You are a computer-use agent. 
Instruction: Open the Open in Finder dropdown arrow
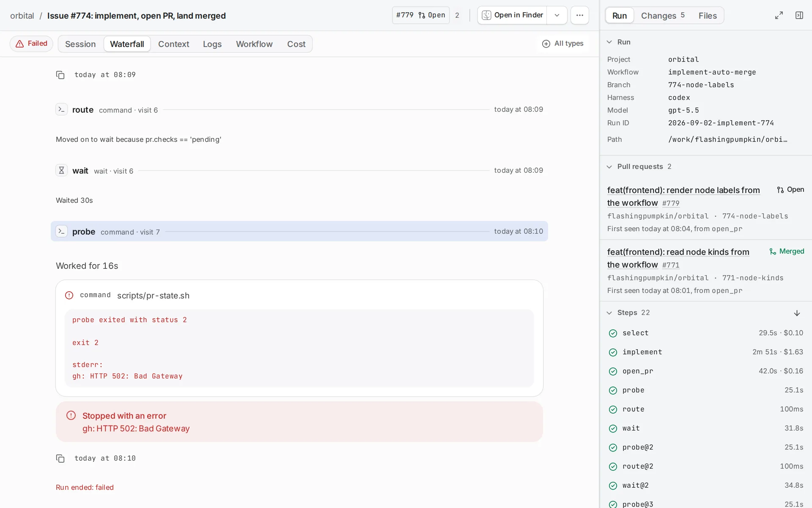click(x=557, y=15)
